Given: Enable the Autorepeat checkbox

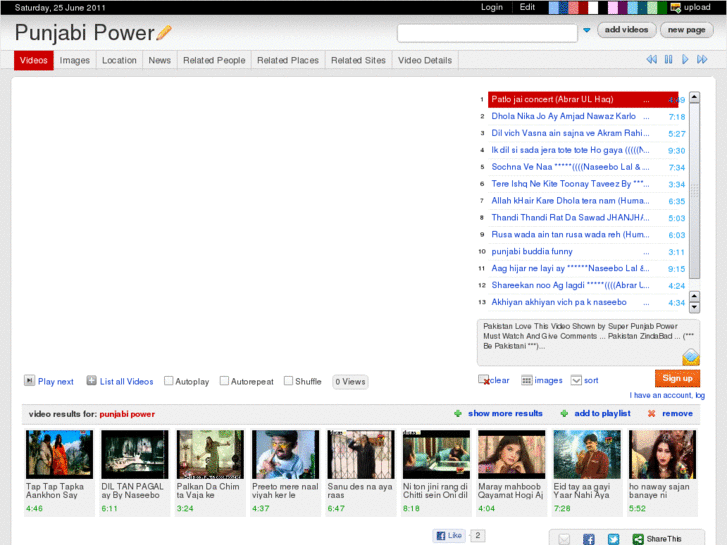Looking at the screenshot, I should pyautogui.click(x=224, y=381).
